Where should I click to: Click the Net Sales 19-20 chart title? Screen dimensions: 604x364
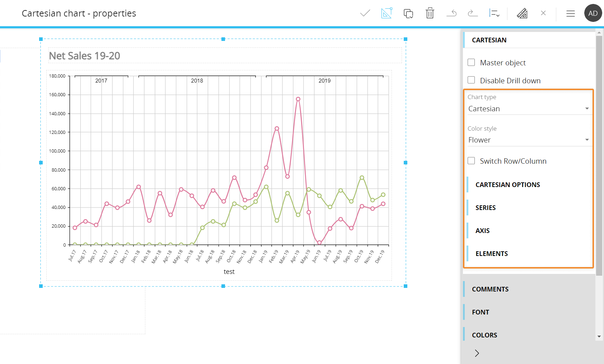point(85,56)
